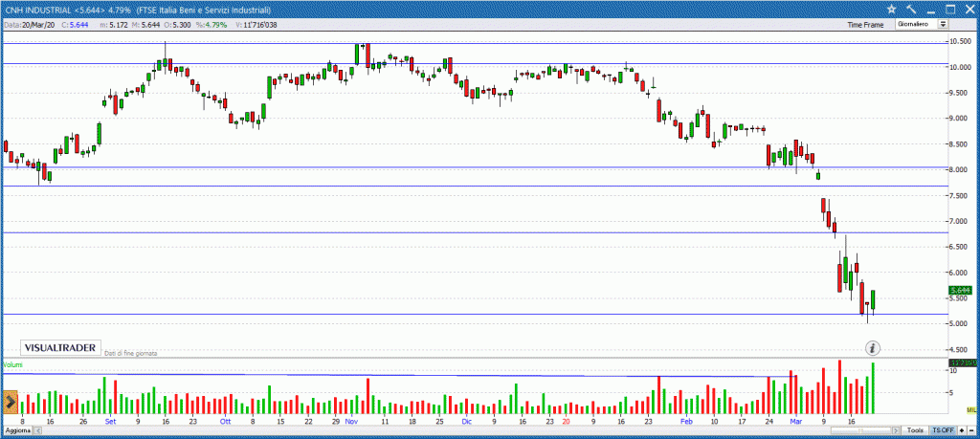Click the scrollbar right arrow

pos(897,431)
